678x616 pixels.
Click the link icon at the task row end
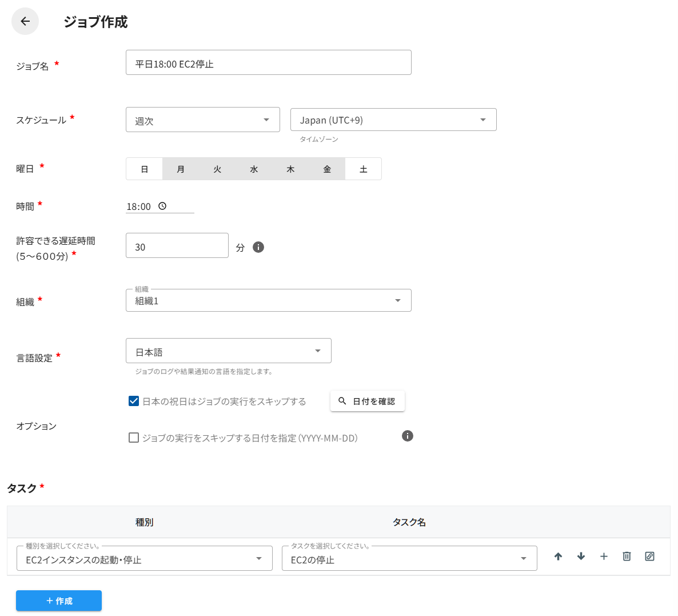(x=649, y=557)
